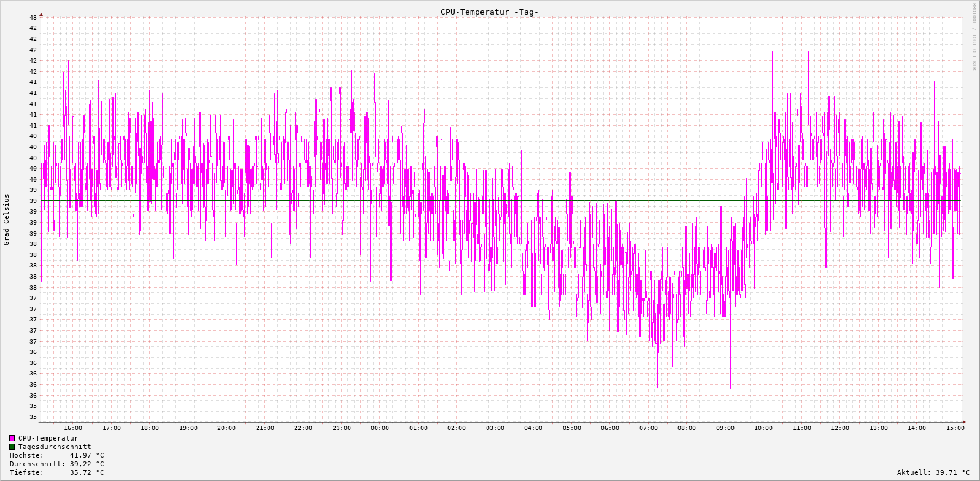This screenshot has width=980, height=481.
Task: Click the 43 label on the y-axis
Action: [33, 17]
